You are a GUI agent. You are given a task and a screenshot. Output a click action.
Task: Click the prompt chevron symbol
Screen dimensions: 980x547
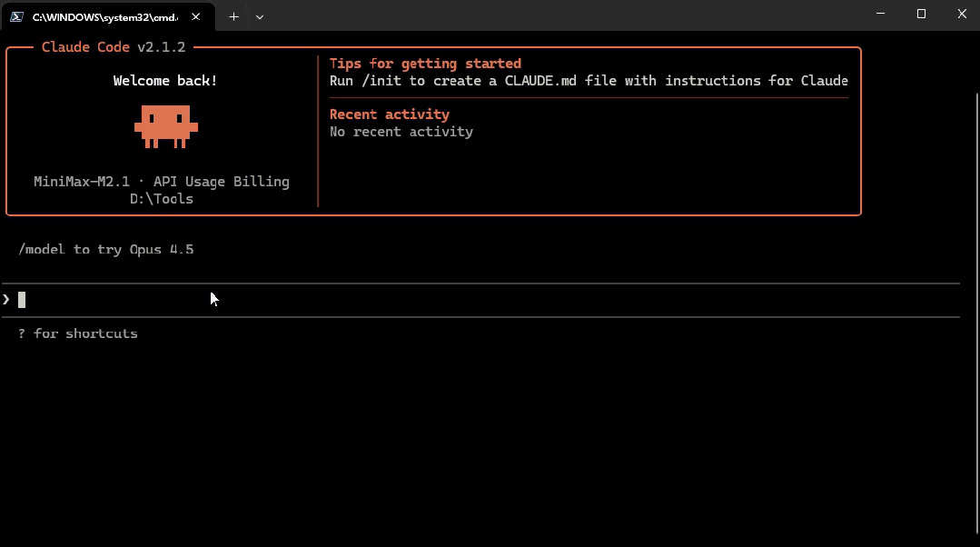tap(6, 300)
